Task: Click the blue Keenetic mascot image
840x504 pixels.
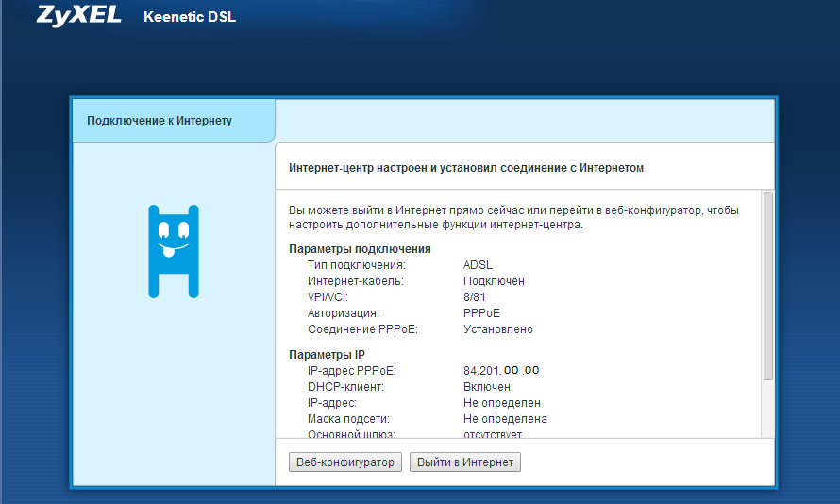Action: pyautogui.click(x=174, y=251)
